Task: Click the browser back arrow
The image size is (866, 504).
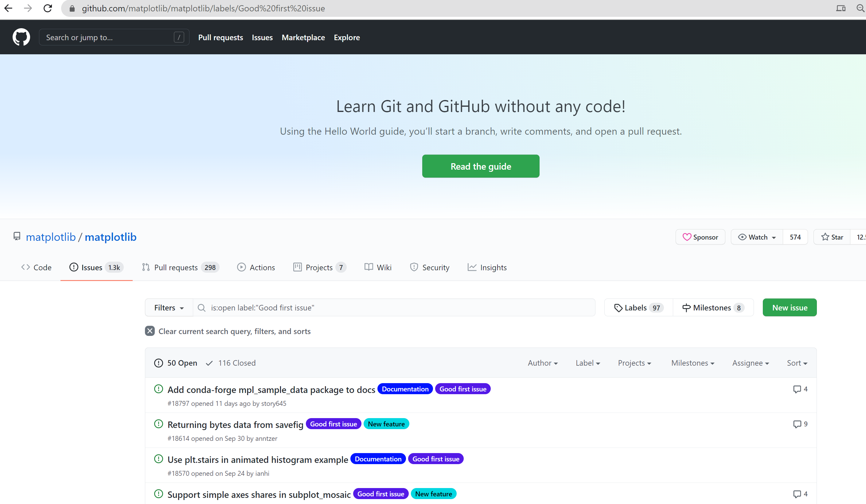Action: pos(8,8)
